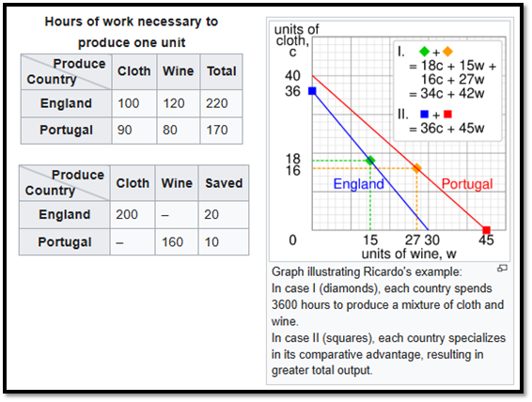The image size is (532, 402).
Task: Click 'Cloth' header in the first table
Action: tap(134, 71)
